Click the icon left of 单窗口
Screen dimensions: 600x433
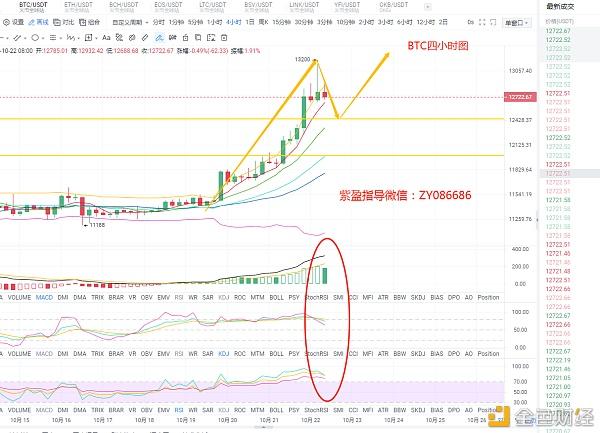click(493, 23)
